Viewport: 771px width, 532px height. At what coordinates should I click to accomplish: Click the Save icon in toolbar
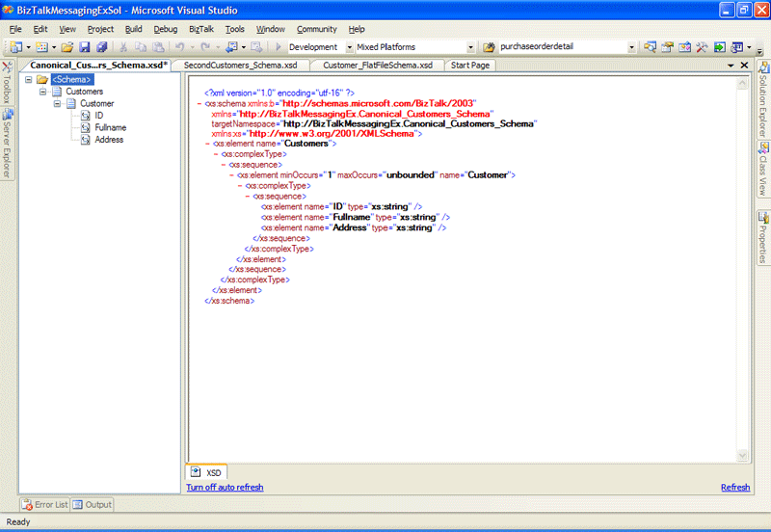85,46
